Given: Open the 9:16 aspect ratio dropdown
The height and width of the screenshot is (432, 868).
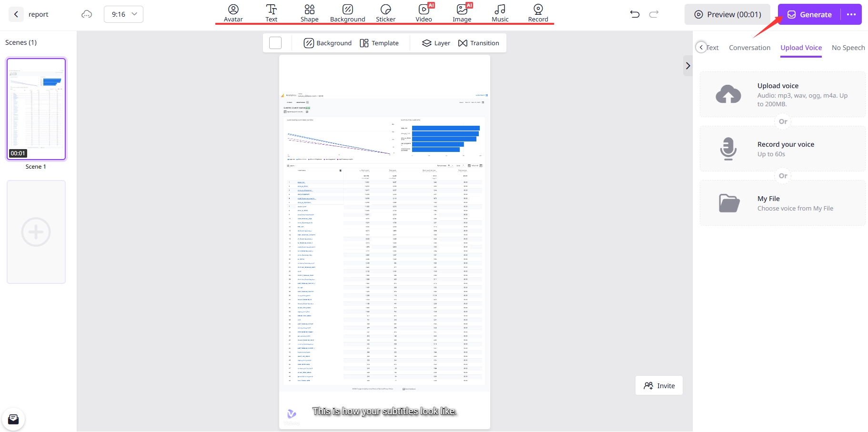Looking at the screenshot, I should click(123, 14).
